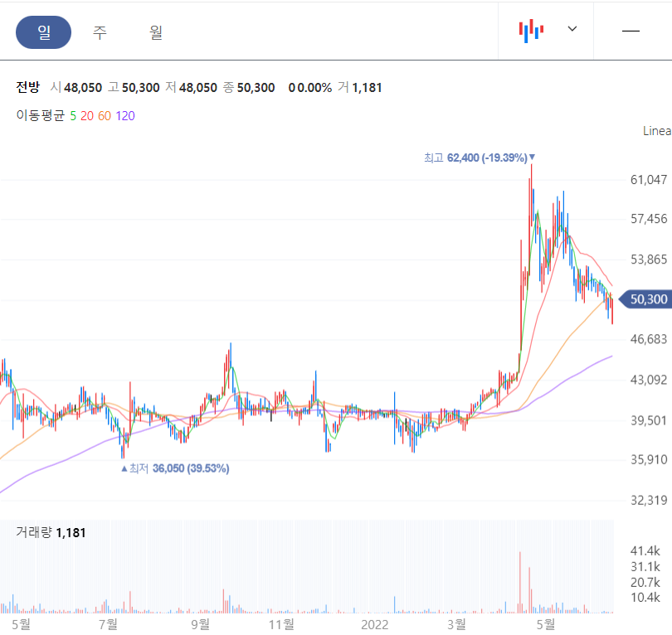Click the 최저 36,050 low marker
Viewport: 672px width, 635px height.
pos(175,468)
